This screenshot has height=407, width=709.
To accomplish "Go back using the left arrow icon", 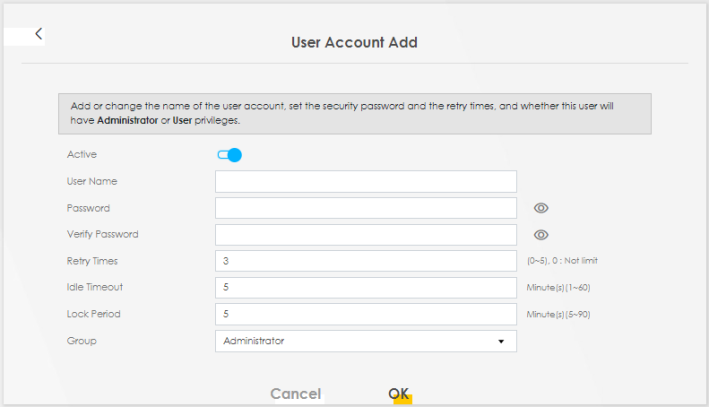I will 39,34.
